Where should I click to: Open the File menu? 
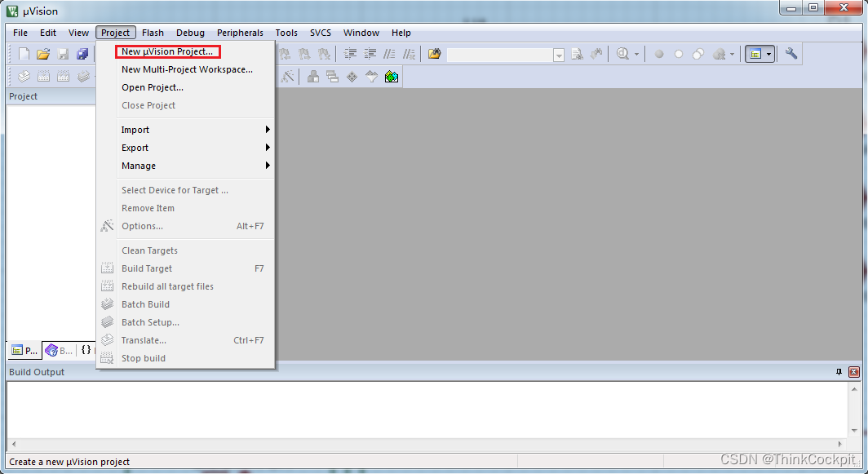click(x=20, y=33)
